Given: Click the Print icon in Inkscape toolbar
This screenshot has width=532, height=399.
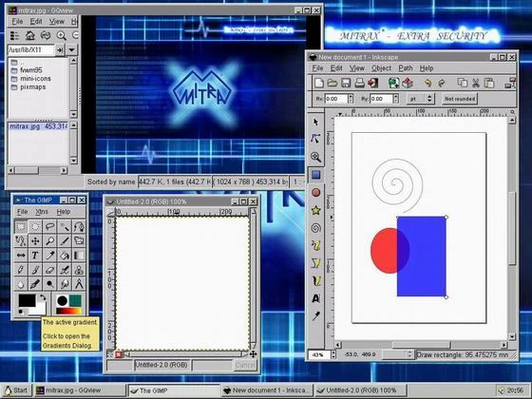Looking at the screenshot, I should tap(359, 84).
